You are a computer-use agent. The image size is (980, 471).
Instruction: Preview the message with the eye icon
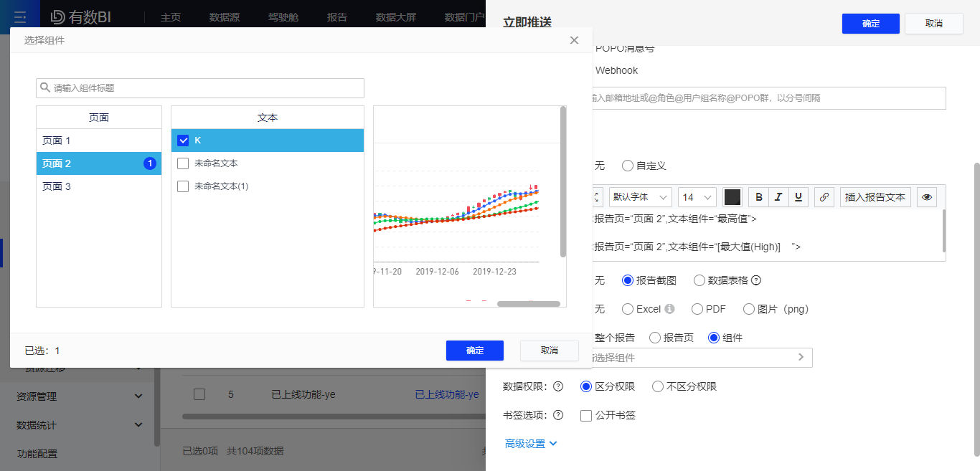click(926, 196)
